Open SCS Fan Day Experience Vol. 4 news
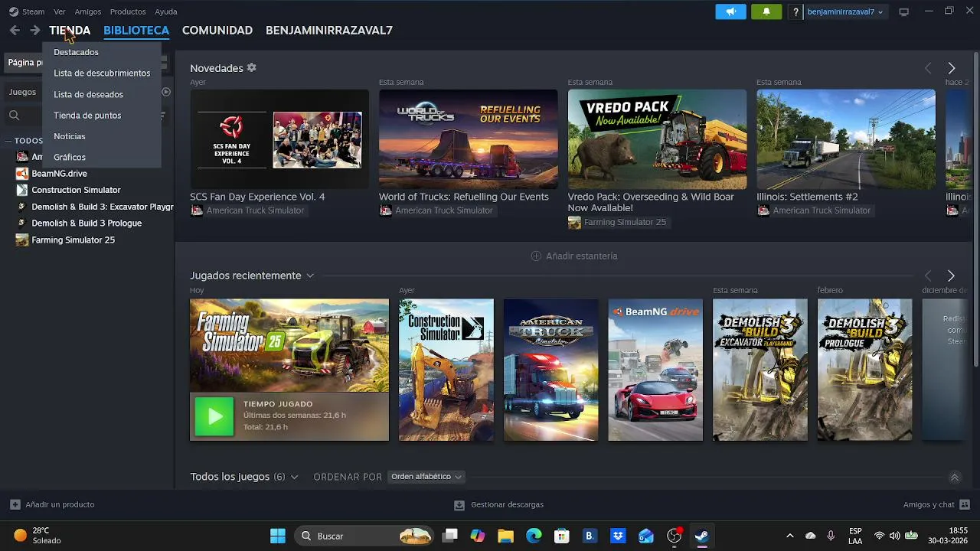The image size is (980, 551). [x=279, y=139]
